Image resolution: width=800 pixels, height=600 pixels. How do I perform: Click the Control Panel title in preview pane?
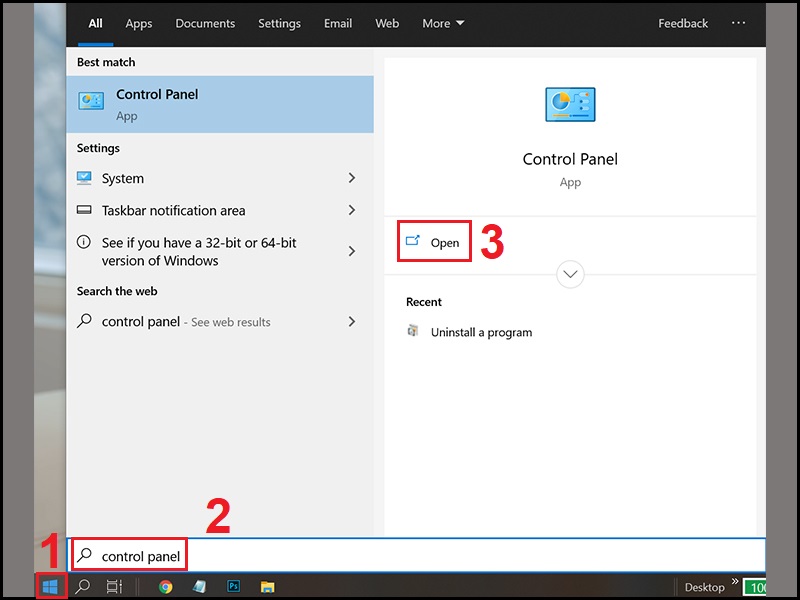coord(570,159)
